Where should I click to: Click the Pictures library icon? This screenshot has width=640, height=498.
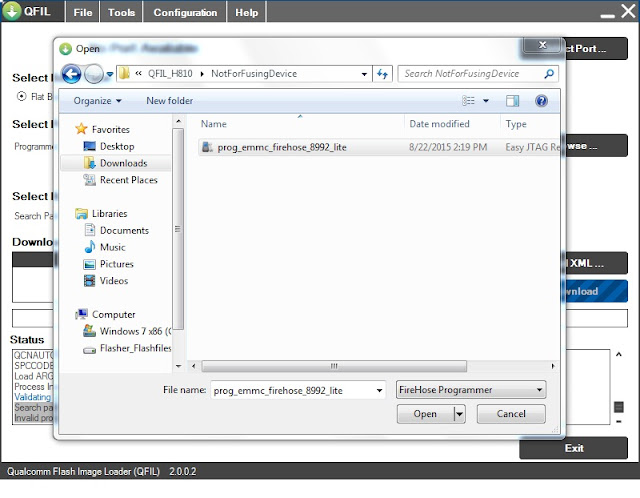[89, 264]
